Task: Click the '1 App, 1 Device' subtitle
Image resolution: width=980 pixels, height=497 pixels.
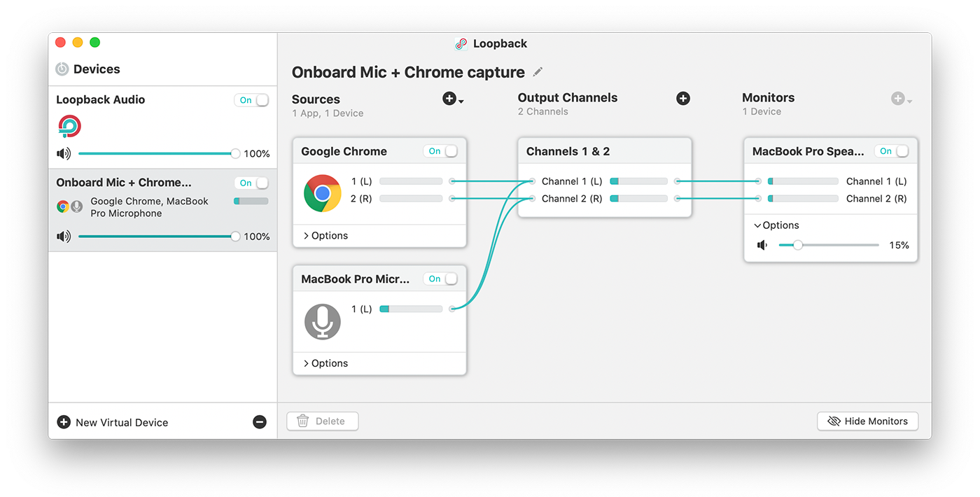Action: coord(328,113)
